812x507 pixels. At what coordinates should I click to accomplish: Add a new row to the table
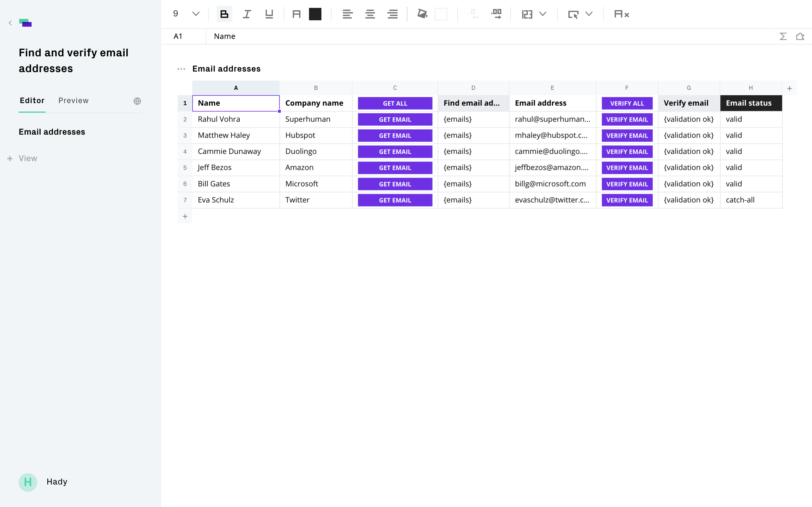[185, 216]
